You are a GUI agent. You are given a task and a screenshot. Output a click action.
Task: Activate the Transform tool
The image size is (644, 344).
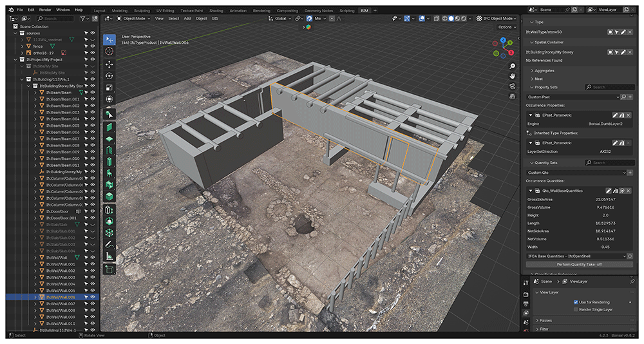pos(109,99)
